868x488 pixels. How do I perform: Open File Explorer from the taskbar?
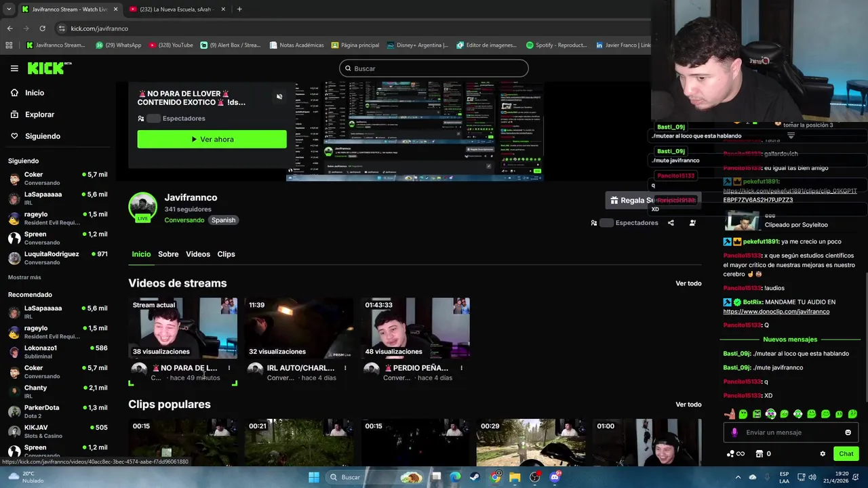coord(515,477)
